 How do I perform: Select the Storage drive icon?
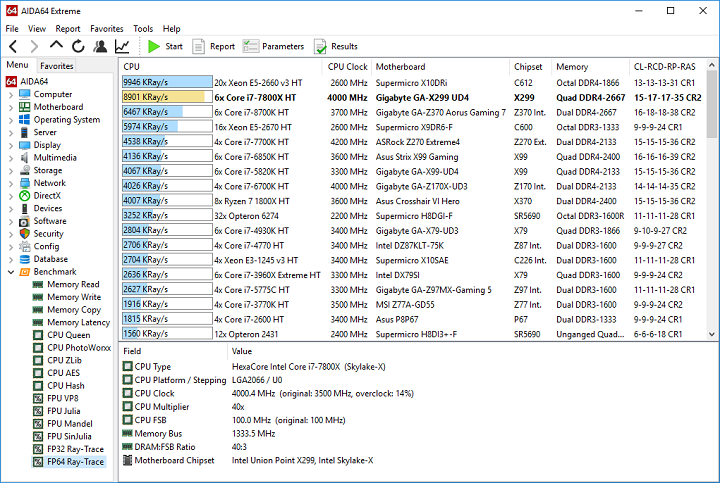[x=24, y=170]
